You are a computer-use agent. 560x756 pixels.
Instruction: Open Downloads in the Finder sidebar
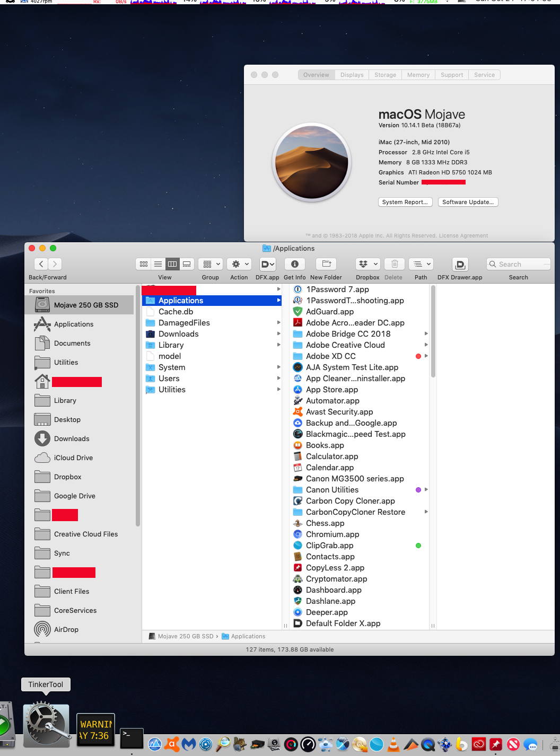[x=72, y=438]
